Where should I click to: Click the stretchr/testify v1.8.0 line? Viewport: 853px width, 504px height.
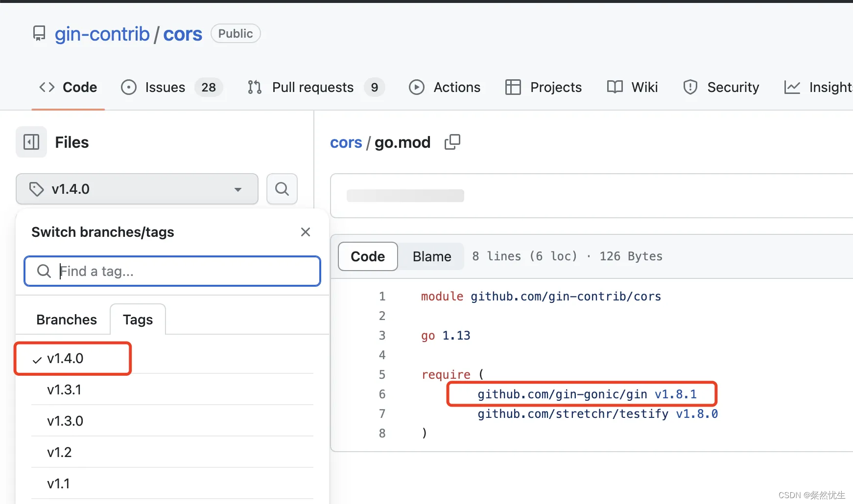point(598,414)
